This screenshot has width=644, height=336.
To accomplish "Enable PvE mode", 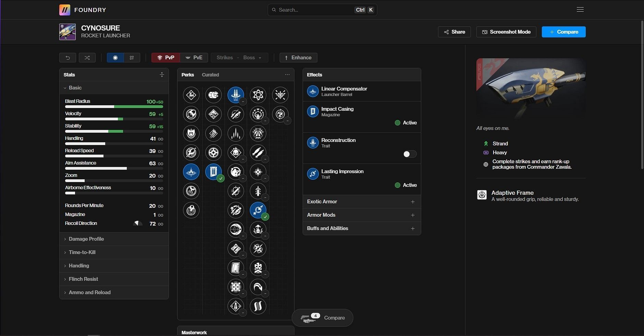I will (x=194, y=58).
